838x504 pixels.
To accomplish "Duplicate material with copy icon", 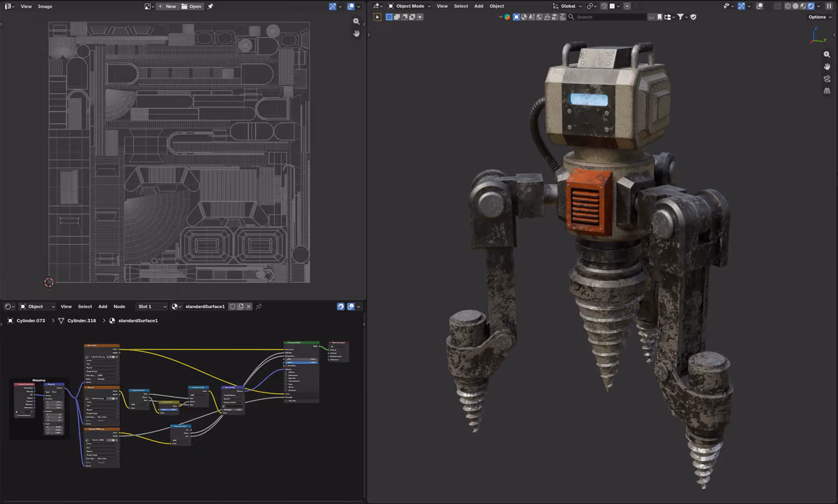I will point(240,307).
